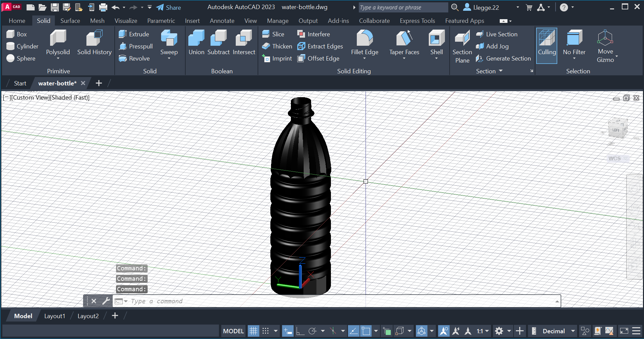Expand the Polysolid dropdown arrow
644x339 pixels.
pyautogui.click(x=58, y=59)
